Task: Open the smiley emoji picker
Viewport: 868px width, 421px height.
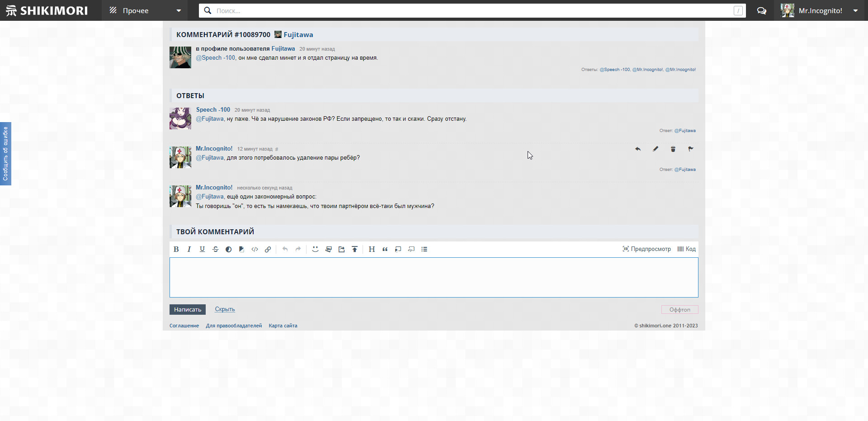Action: click(315, 249)
